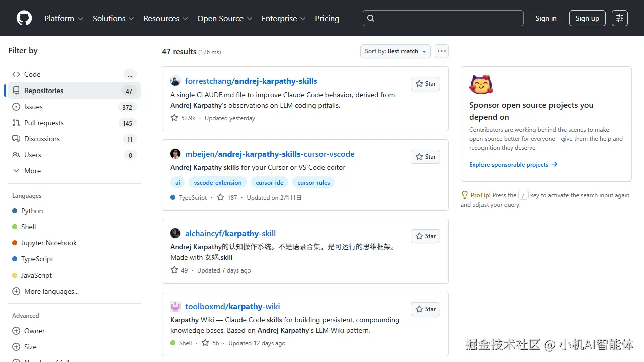The height and width of the screenshot is (362, 644).
Task: Click the Sign up button
Action: 587,18
